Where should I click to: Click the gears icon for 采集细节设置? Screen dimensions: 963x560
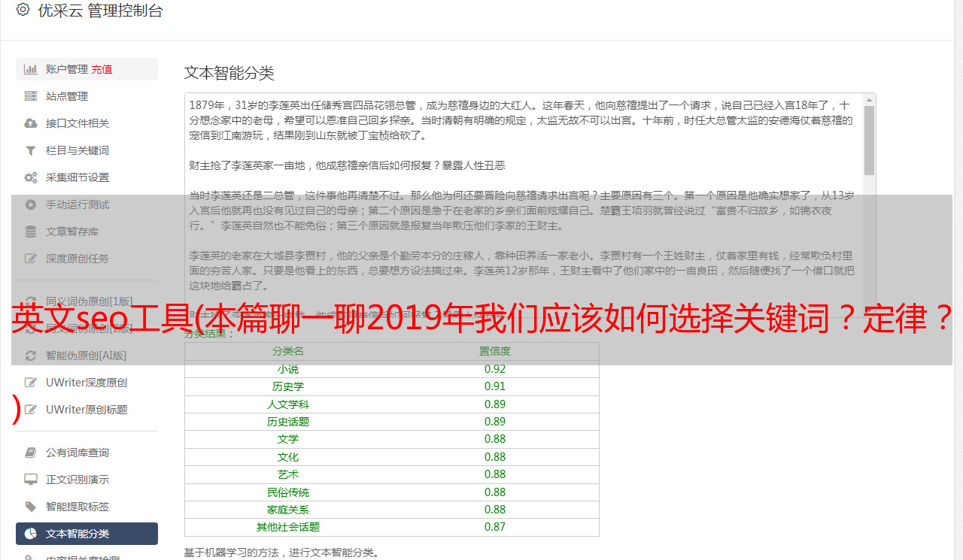coord(31,177)
